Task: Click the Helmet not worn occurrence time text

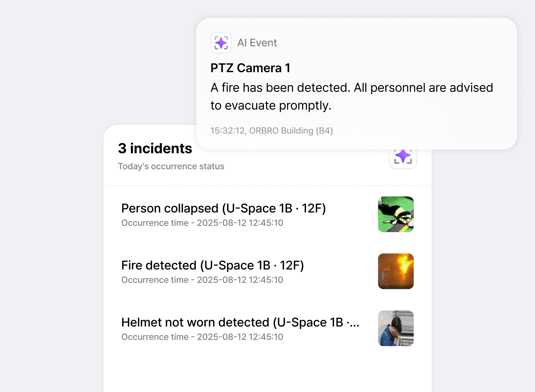Action: [x=202, y=337]
